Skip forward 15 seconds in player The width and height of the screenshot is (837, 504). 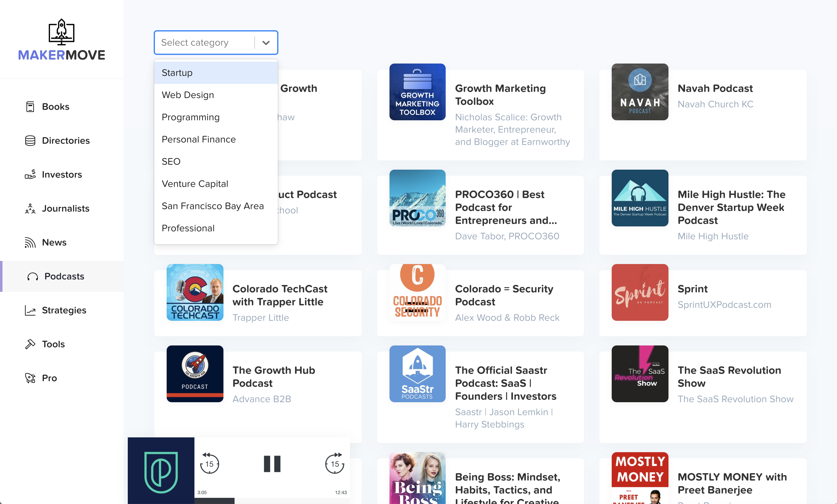click(x=335, y=463)
